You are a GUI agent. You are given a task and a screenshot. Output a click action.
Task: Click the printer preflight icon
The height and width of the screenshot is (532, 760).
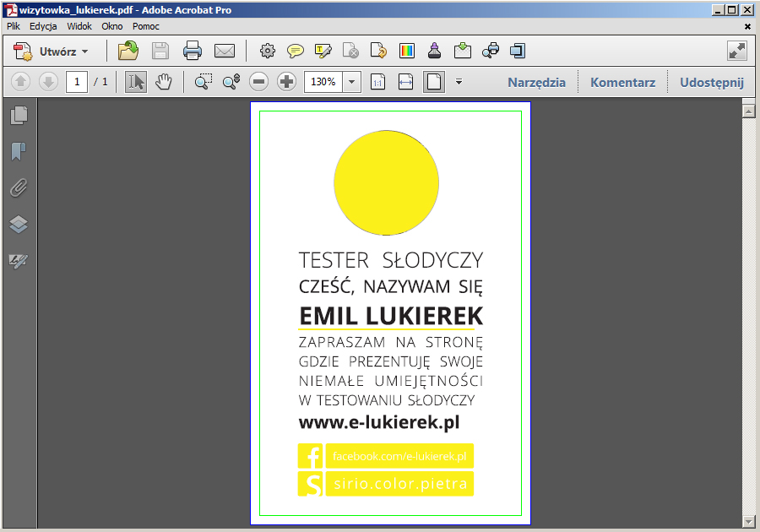pos(491,51)
